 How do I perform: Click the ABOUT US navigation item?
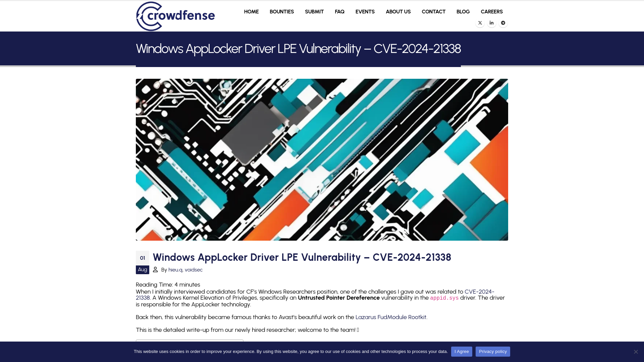coord(398,11)
